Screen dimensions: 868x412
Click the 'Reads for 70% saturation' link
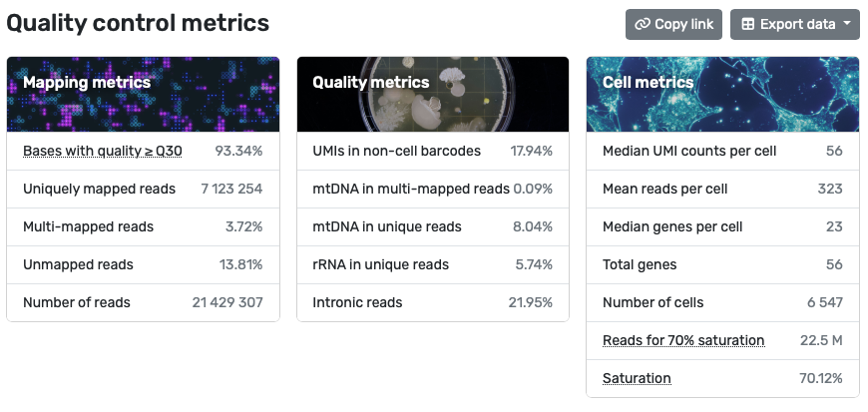683,340
